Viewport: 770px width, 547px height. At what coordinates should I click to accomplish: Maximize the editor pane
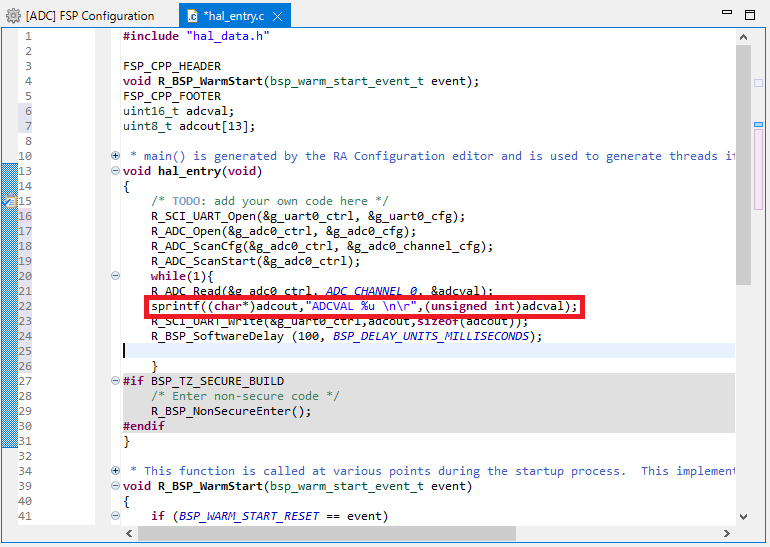(750, 15)
